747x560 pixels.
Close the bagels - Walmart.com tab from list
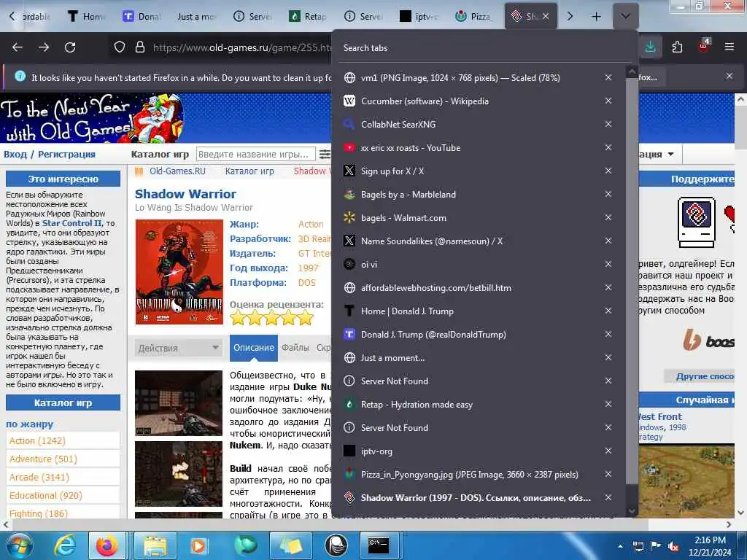(608, 217)
